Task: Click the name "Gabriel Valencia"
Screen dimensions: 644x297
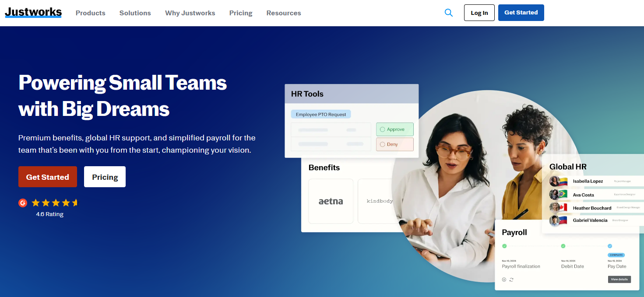Action: (590, 220)
